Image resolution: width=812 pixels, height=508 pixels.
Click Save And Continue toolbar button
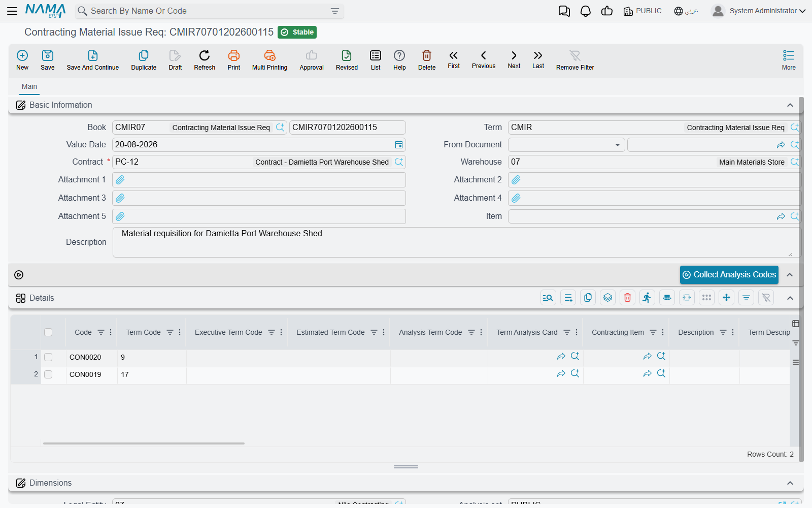[93, 60]
